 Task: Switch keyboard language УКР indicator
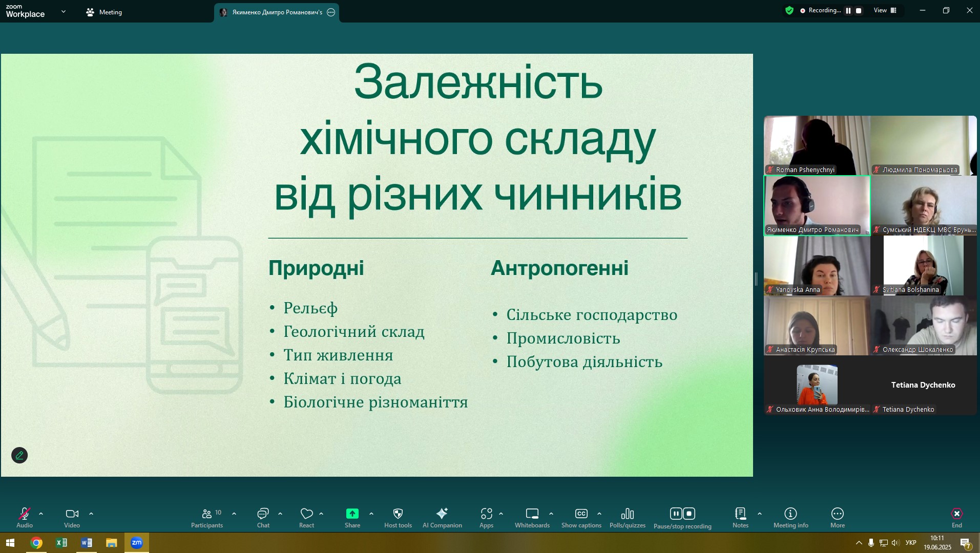point(911,543)
